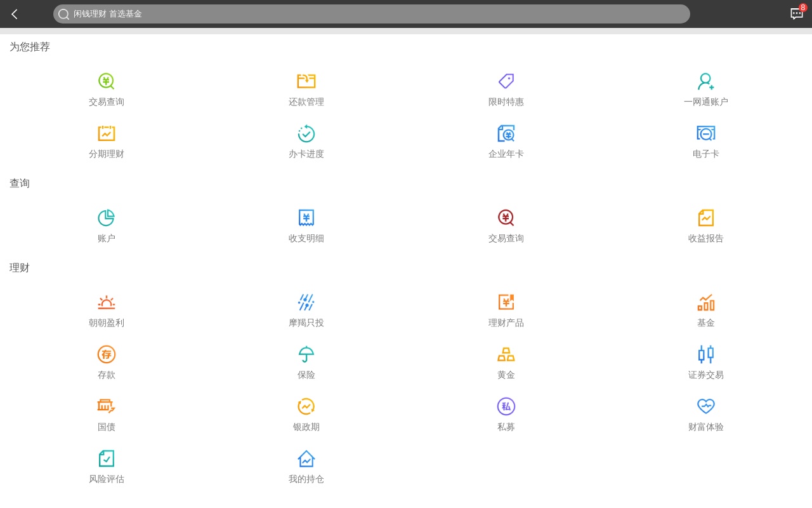
Task: Select 分期理财 installment finance icon
Action: coord(107,133)
